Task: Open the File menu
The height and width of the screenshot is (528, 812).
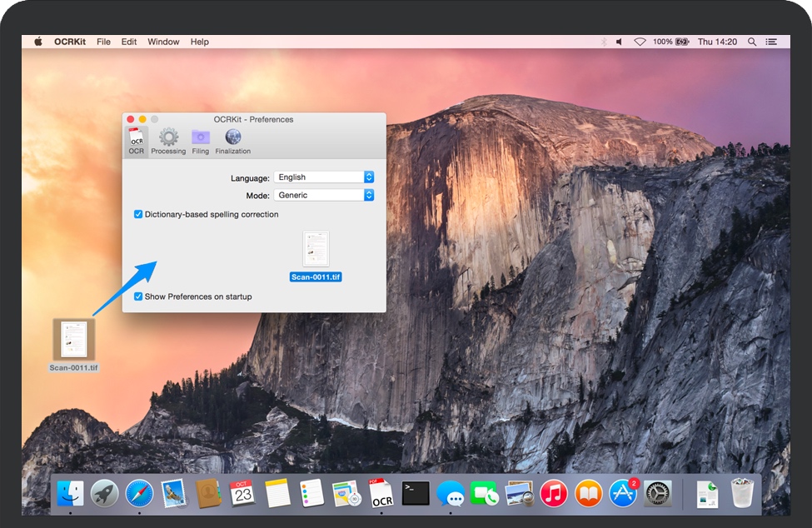Action: (x=103, y=42)
